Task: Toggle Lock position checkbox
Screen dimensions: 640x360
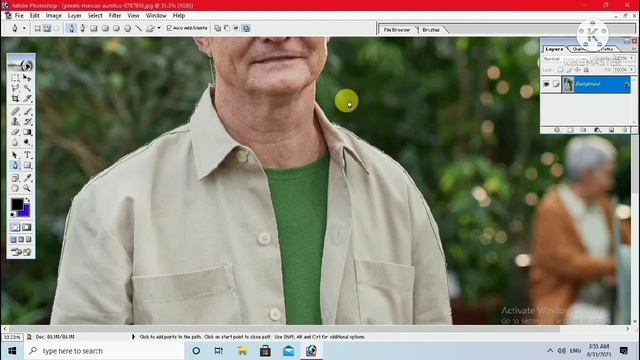Action: point(578,70)
